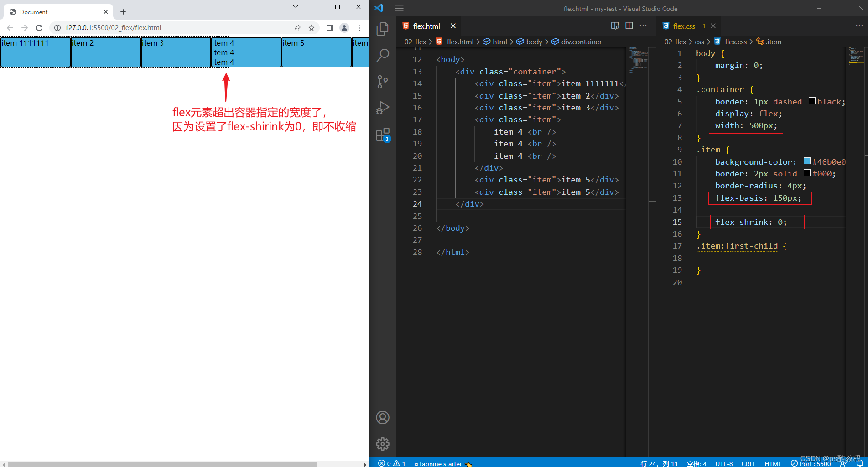Open the #46b0e0 color swatch
This screenshot has width=868, height=467.
pyautogui.click(x=807, y=161)
